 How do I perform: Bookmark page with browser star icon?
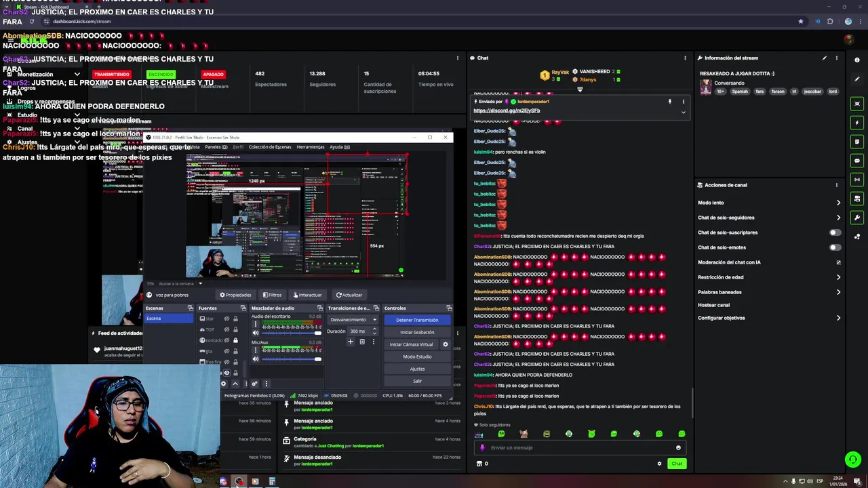point(801,21)
